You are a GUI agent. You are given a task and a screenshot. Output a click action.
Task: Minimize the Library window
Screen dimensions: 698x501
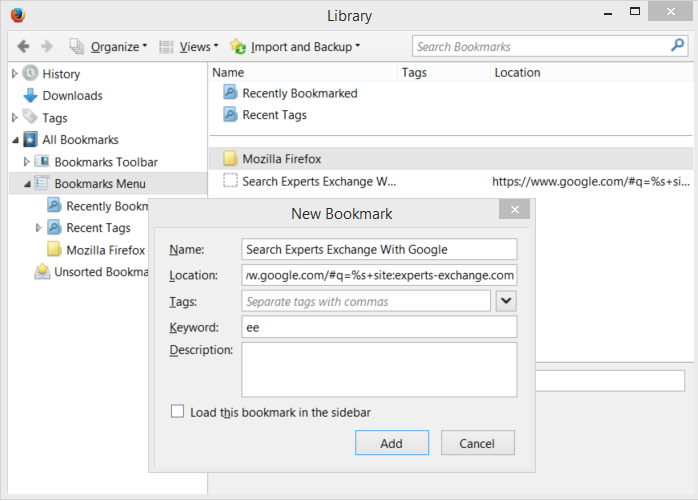(608, 12)
